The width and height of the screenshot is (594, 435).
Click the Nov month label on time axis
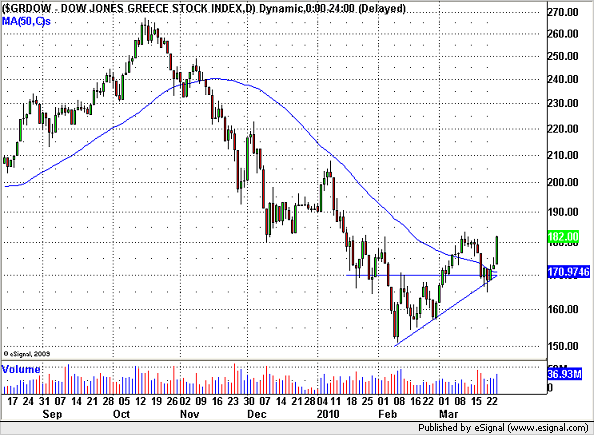click(189, 414)
